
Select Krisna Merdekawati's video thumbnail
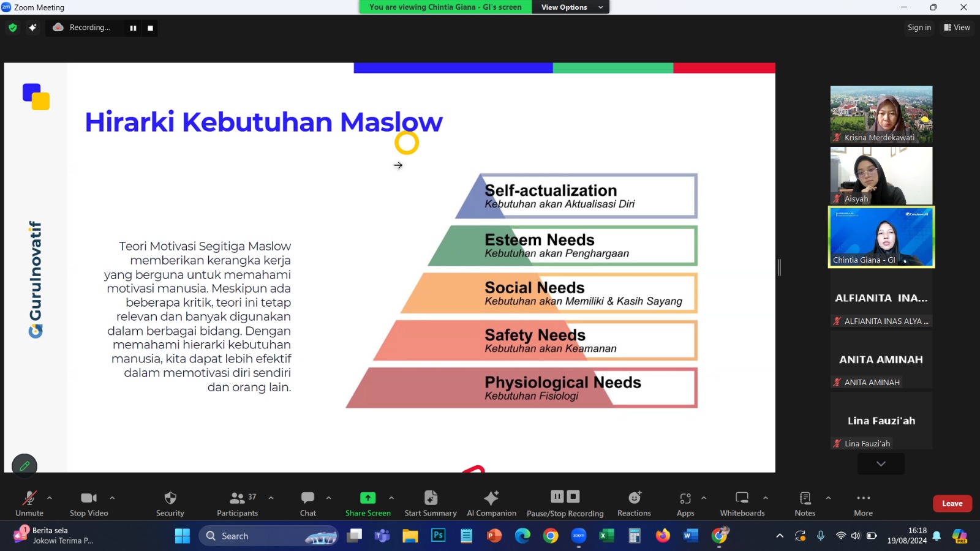pyautogui.click(x=881, y=114)
